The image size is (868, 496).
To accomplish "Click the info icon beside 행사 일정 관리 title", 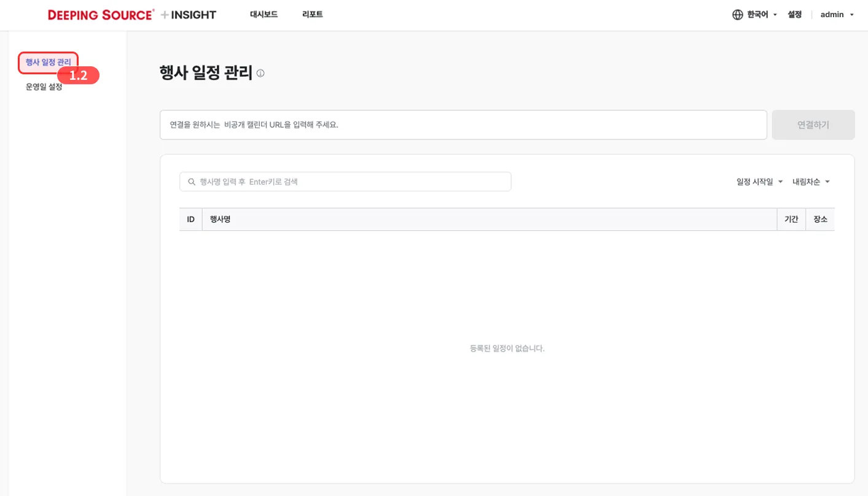I will pos(260,73).
